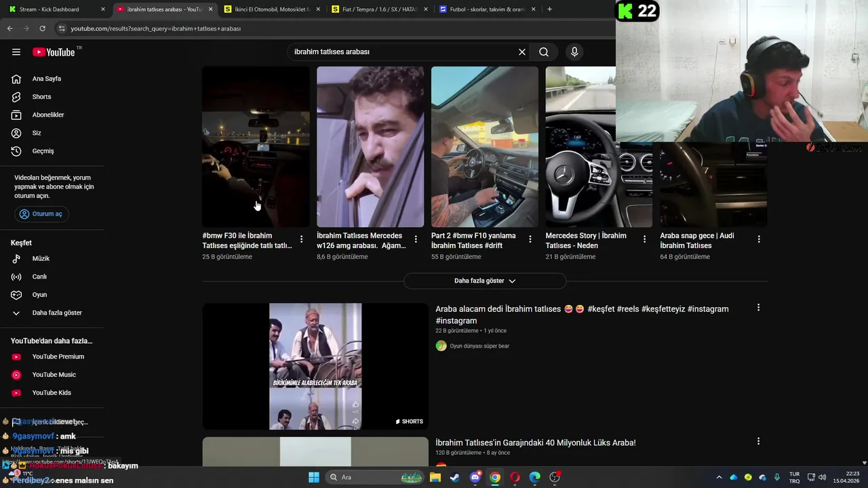This screenshot has width=868, height=488.
Task: Open Mercedes Story | İbrahim Tatlıses title
Action: click(587, 241)
